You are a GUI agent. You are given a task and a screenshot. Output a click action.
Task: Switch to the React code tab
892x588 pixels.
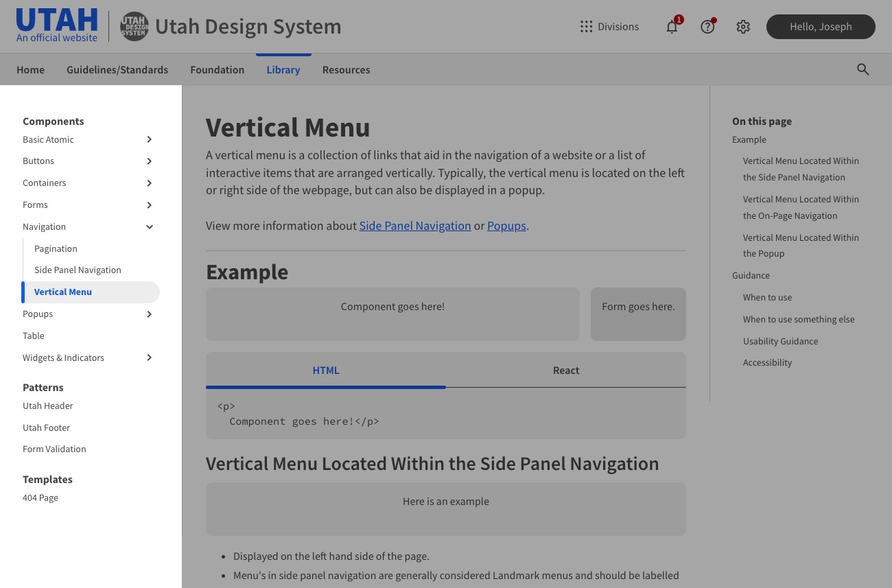[x=566, y=370]
